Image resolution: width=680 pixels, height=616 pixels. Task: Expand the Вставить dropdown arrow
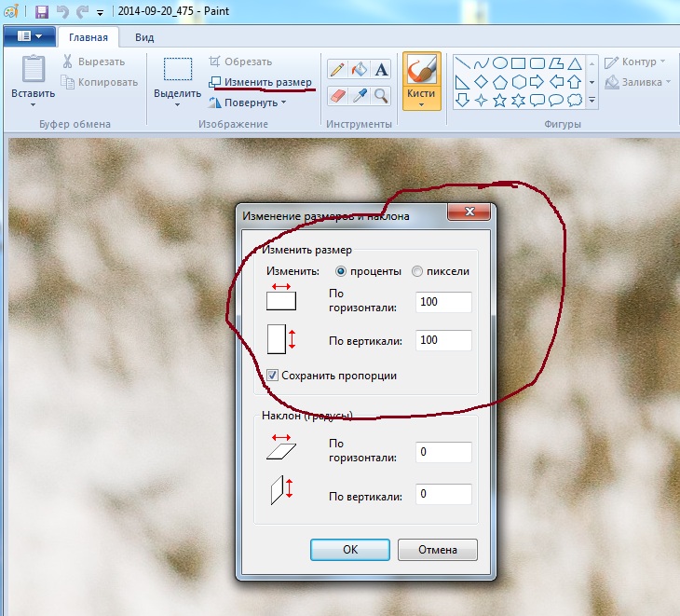pyautogui.click(x=33, y=105)
